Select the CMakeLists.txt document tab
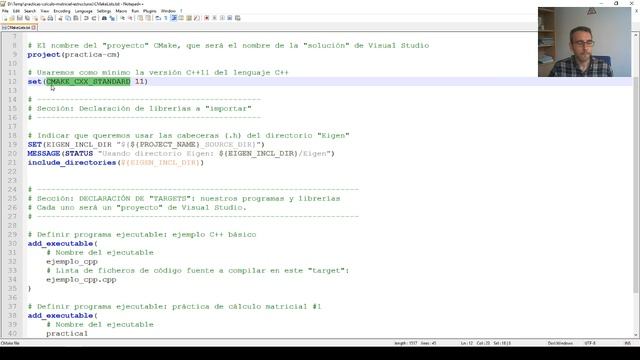 point(19,27)
